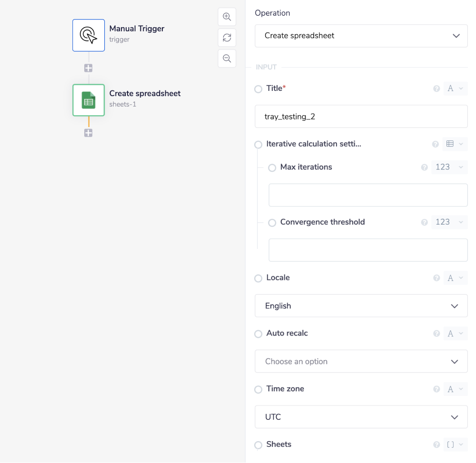The image size is (476, 463).
Task: Click the help icon next to Time zone
Action: pos(436,389)
